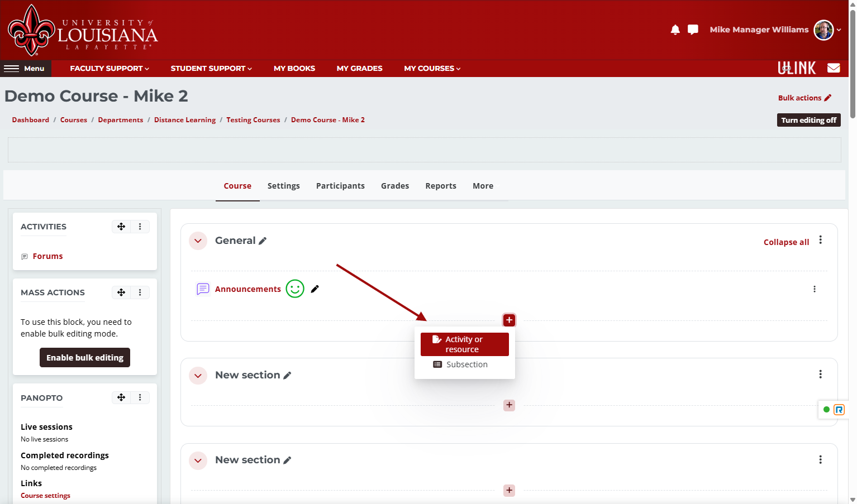Open Panopto block actions menu
Screen dimensions: 857x504
coord(140,397)
